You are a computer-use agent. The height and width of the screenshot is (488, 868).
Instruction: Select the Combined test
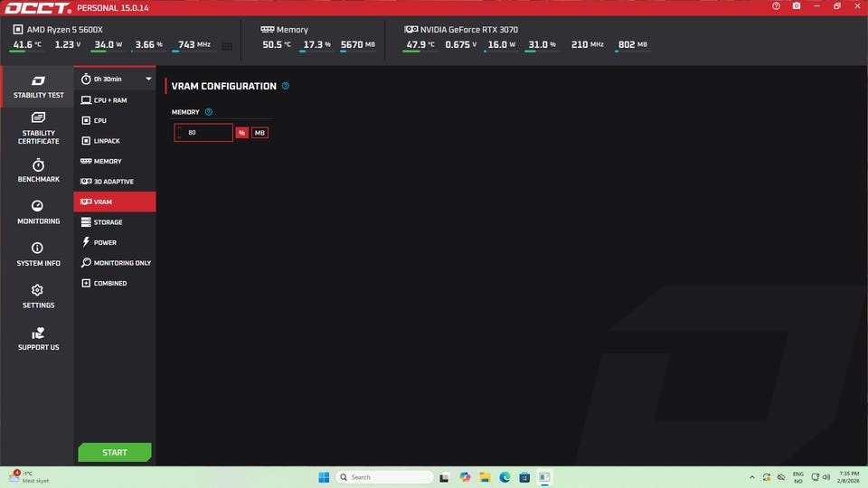pyautogui.click(x=115, y=283)
